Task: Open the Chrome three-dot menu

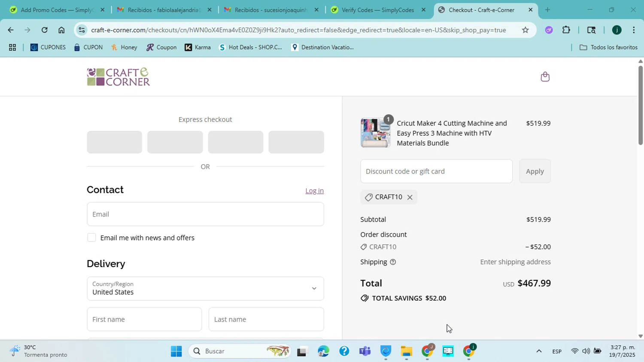Action: (634, 30)
